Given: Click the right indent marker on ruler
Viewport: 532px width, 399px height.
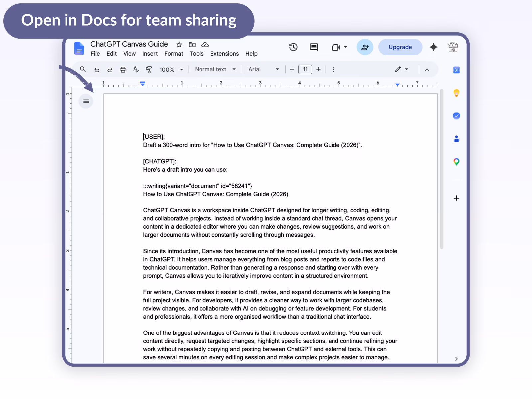Looking at the screenshot, I should tap(397, 85).
